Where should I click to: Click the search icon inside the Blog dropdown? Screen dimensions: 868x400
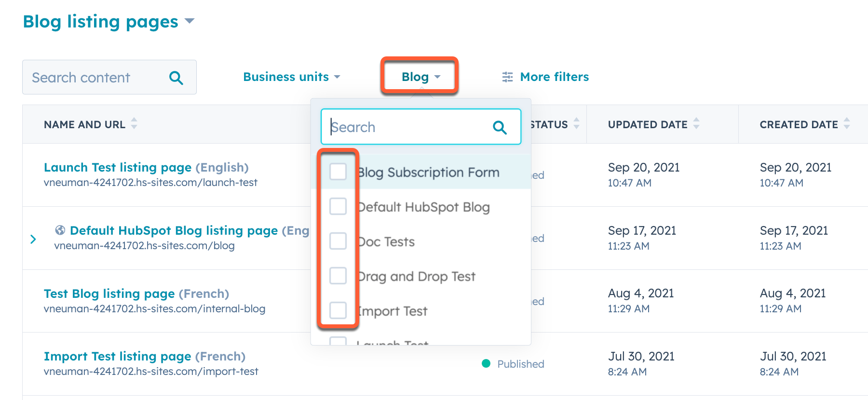500,127
